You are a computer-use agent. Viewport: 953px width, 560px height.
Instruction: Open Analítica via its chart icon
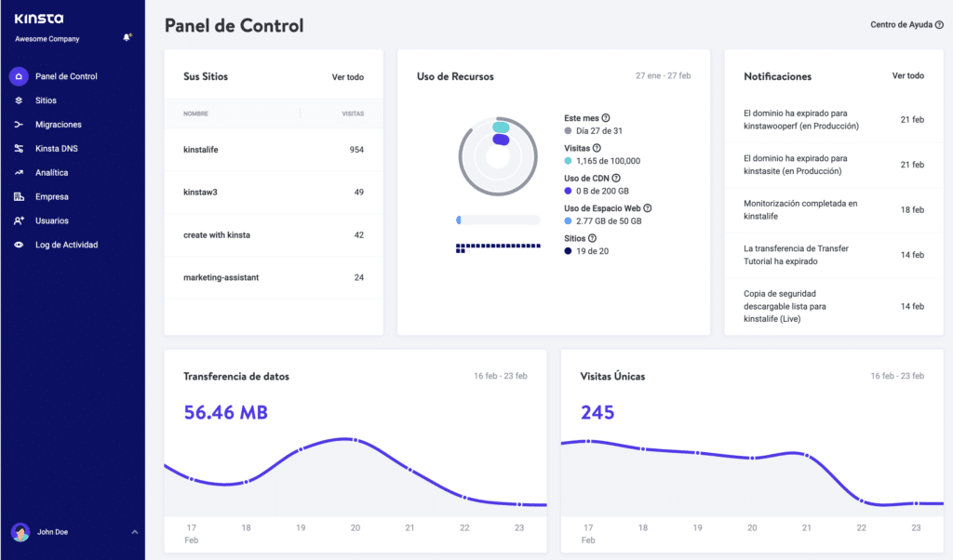click(x=17, y=172)
